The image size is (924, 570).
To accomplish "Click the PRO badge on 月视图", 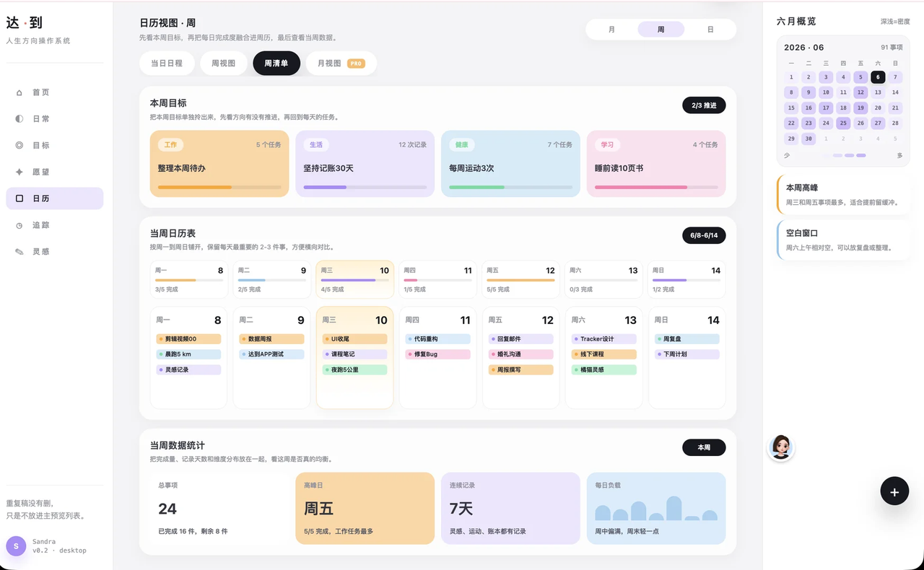I will coord(356,63).
